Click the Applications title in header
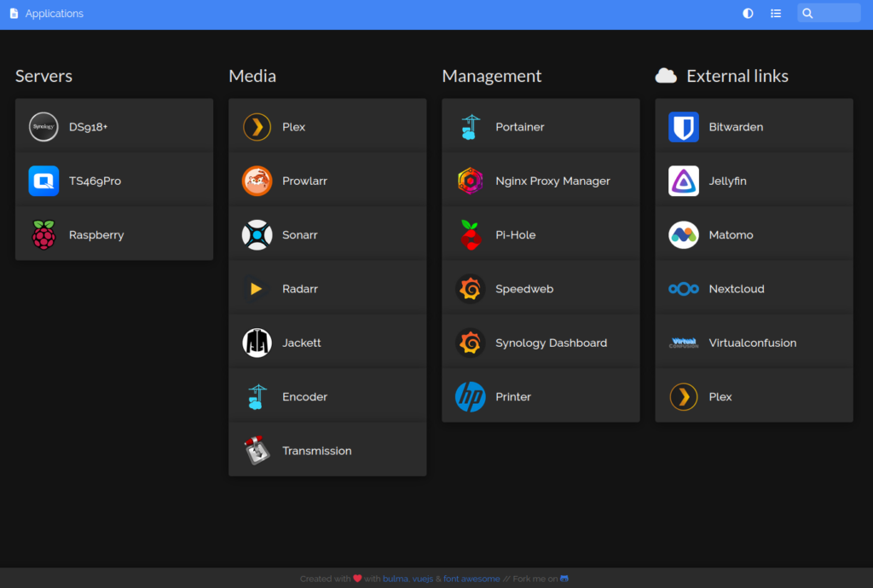873x588 pixels. (54, 14)
